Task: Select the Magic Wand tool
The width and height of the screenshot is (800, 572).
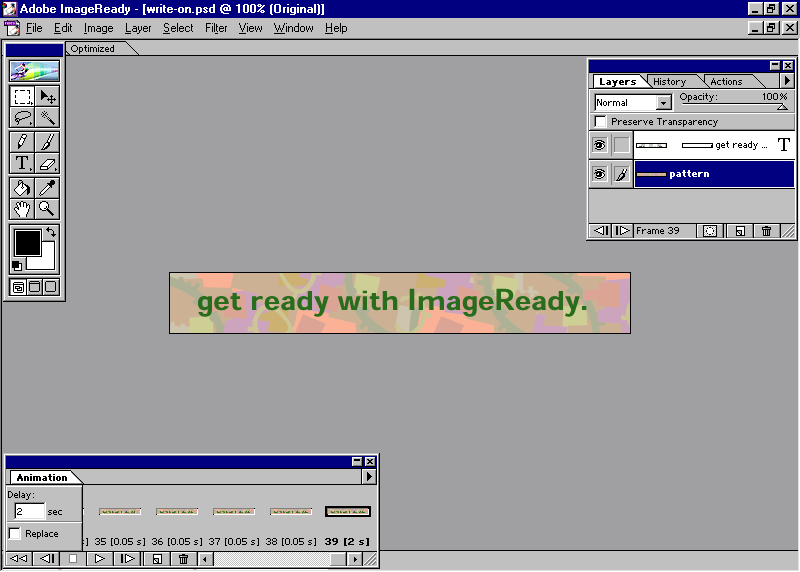Action: coord(47,117)
